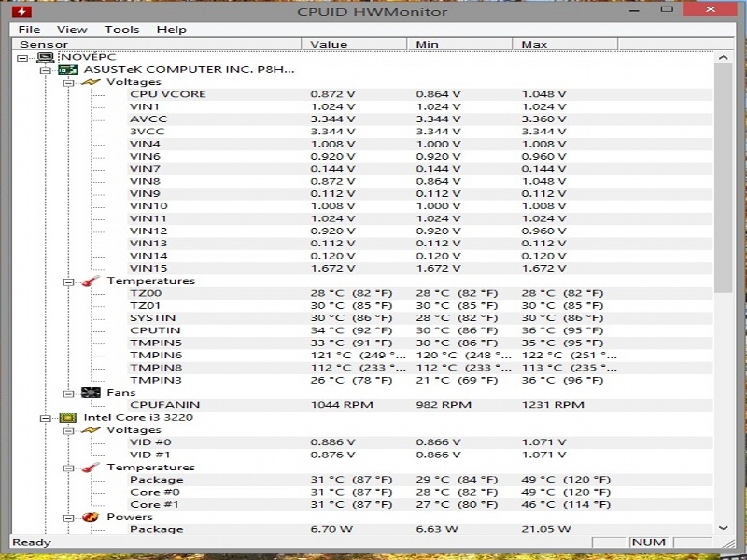Collapse the Temperatures group above Package 31 °C row
Viewport: 747px width, 560px height.
pyautogui.click(x=68, y=469)
